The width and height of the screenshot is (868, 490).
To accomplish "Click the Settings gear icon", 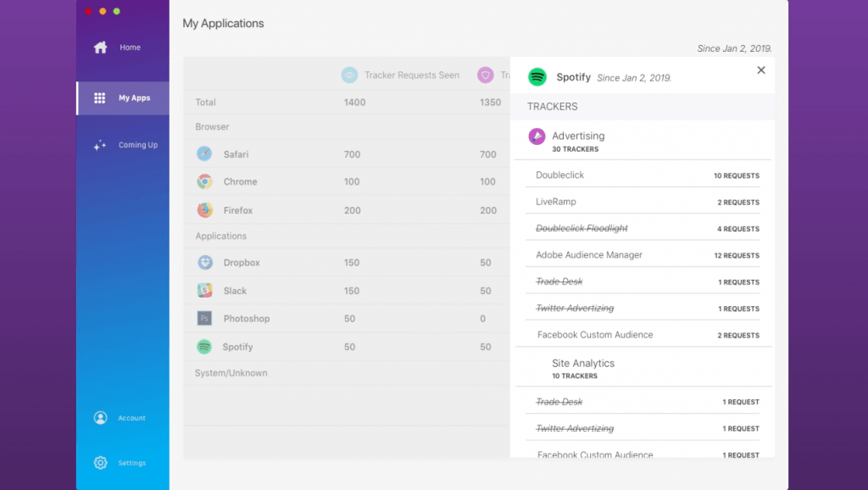I will tap(100, 462).
